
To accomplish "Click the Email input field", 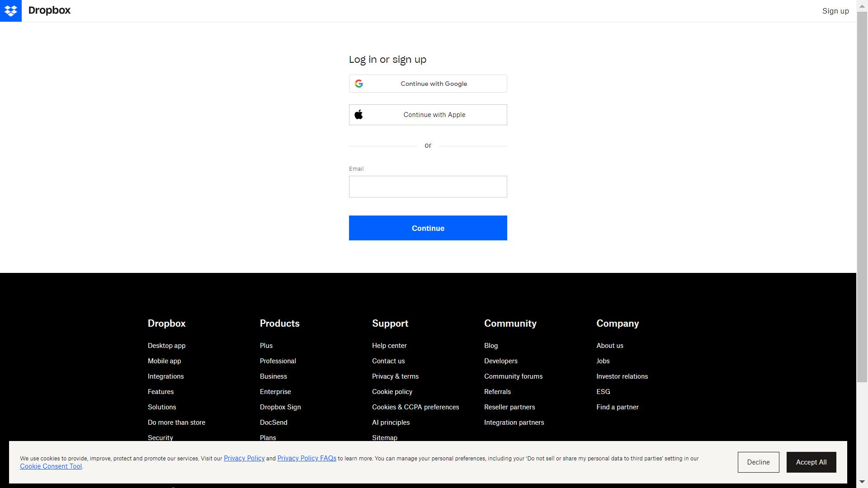I will (x=427, y=186).
